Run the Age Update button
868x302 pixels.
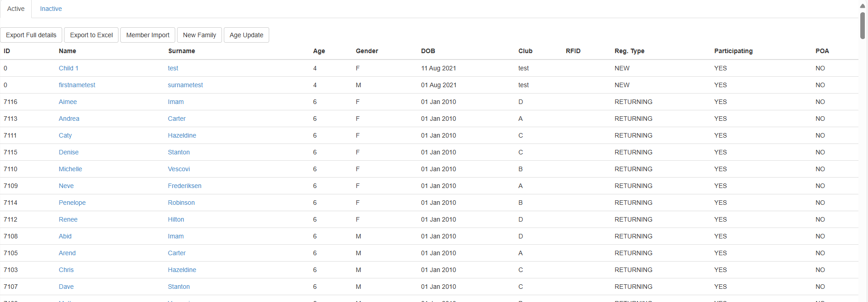(x=246, y=35)
